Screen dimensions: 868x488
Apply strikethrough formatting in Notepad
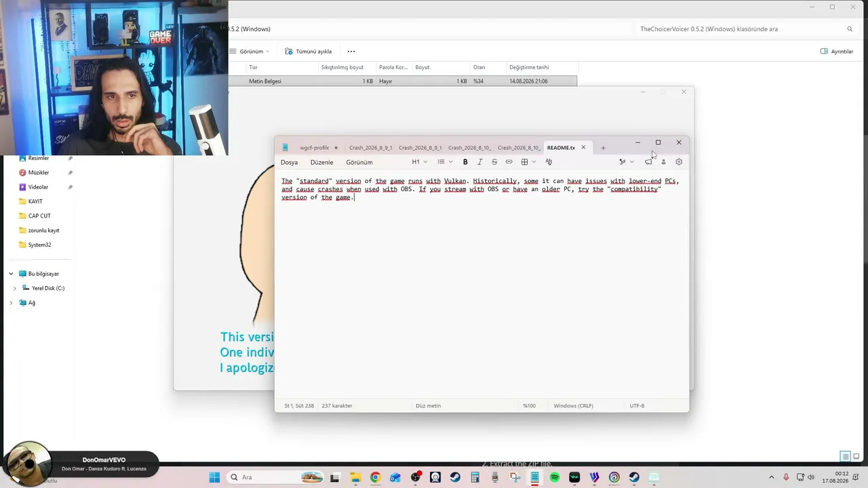(494, 162)
